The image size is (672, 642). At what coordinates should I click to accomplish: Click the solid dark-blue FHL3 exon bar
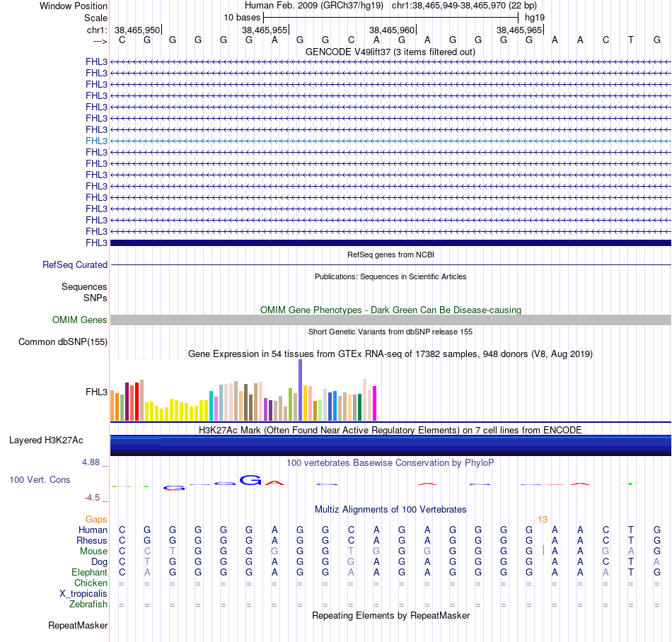[x=390, y=243]
